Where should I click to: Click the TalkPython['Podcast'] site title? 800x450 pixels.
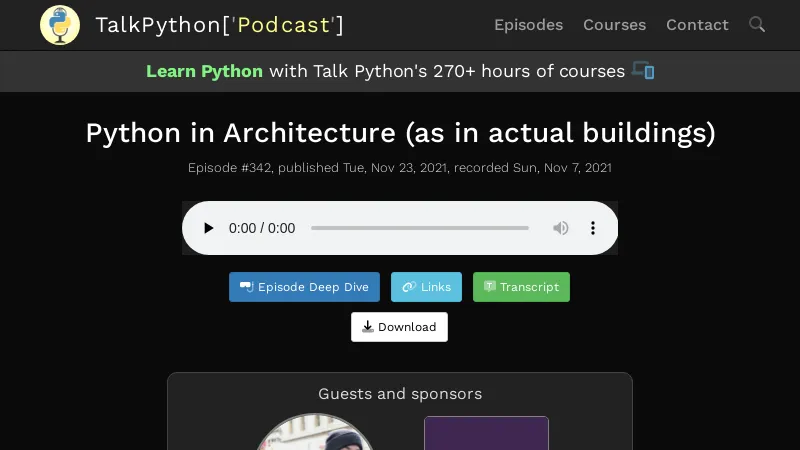(219, 25)
